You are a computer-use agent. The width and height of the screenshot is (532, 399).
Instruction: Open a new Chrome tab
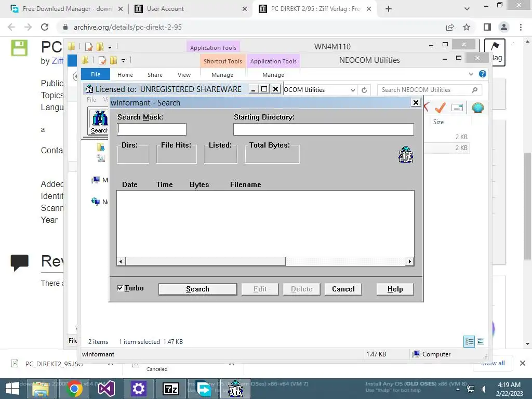389,9
